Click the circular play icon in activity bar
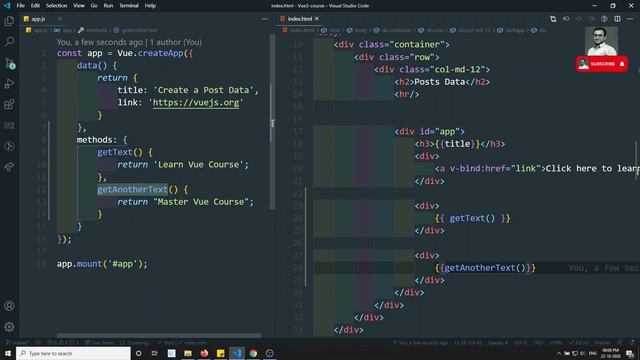This screenshot has width=640, height=360. point(9,146)
